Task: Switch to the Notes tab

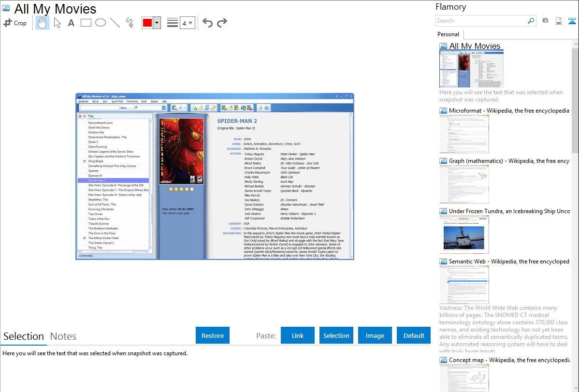Action: click(63, 336)
